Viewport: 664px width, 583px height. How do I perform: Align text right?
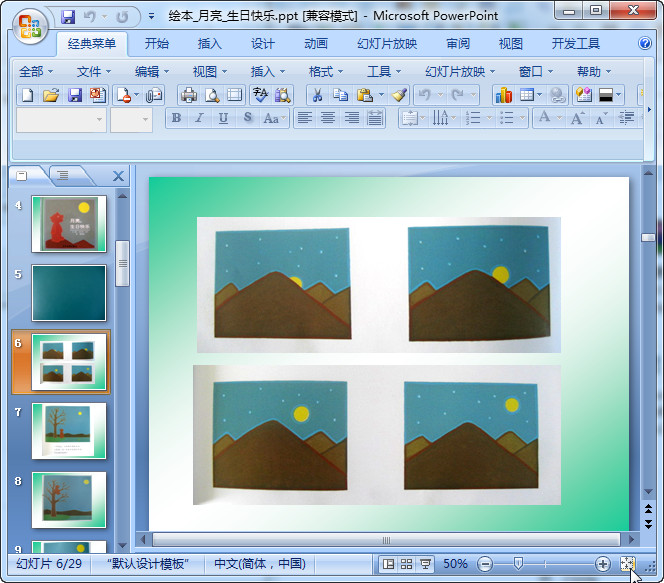pyautogui.click(x=351, y=118)
